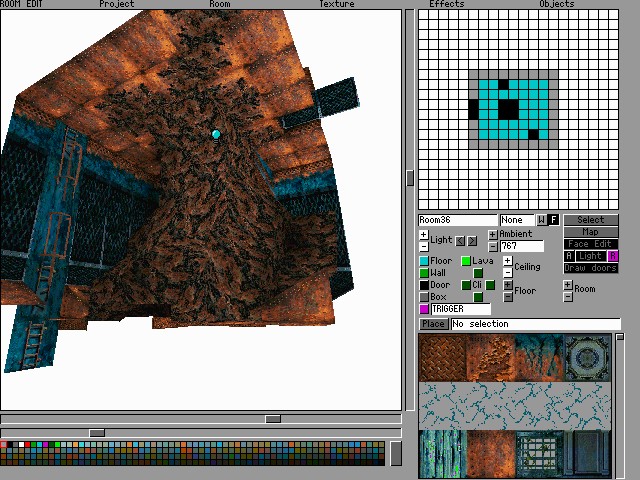Toggle the W button beside None

tap(541, 220)
